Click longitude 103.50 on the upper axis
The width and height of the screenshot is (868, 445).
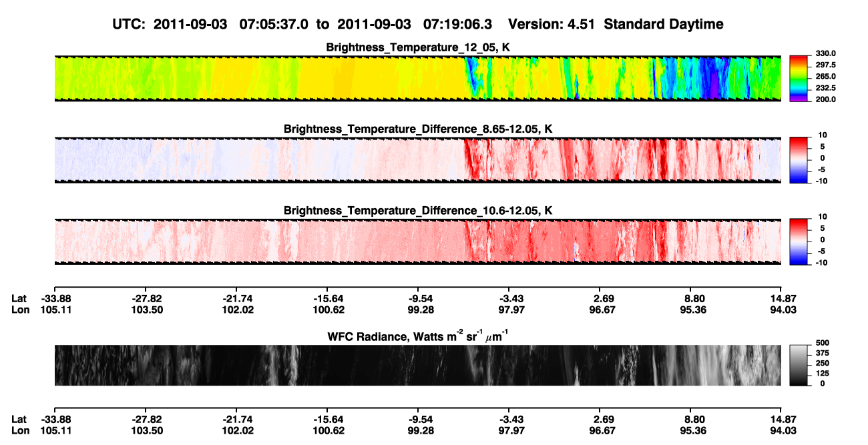(x=146, y=310)
